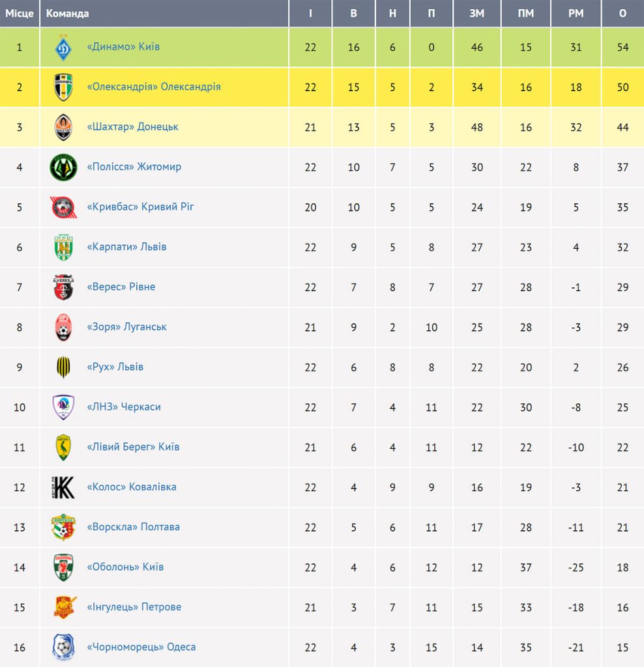Open the «Ворскла» Полтава team link
644x667 pixels.
[133, 526]
